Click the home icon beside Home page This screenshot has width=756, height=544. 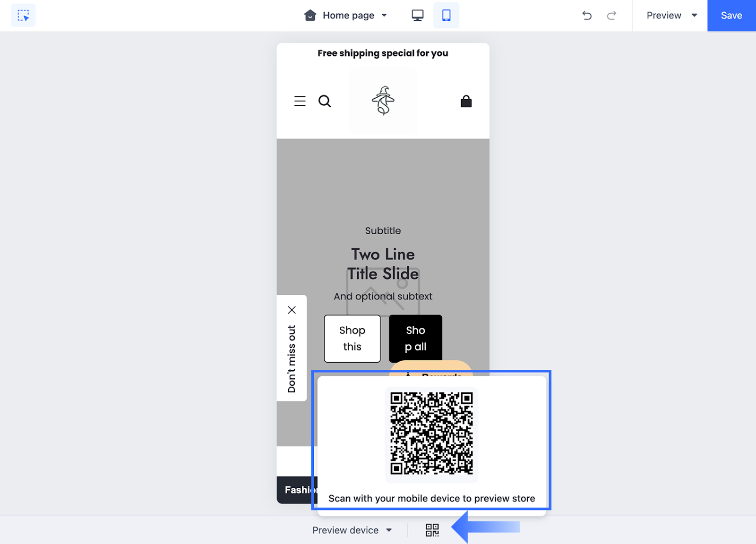[x=310, y=16]
